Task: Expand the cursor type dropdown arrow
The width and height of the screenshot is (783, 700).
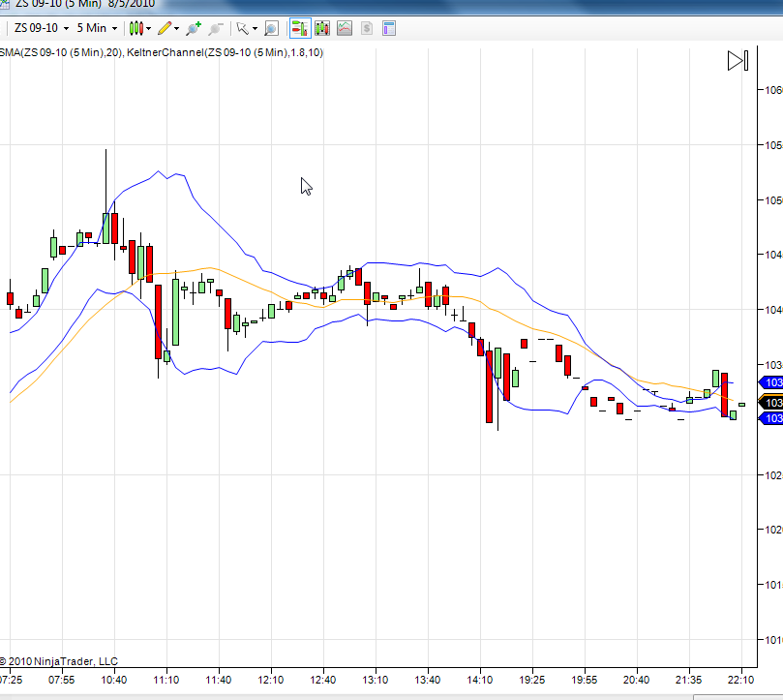Action: click(256, 28)
